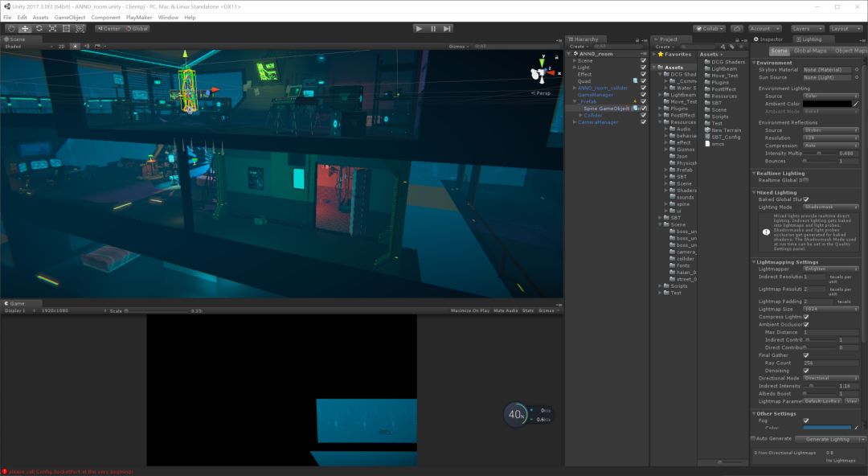868x476 pixels.
Task: Disable the Ambient Occlusion checkbox
Action: coord(806,325)
